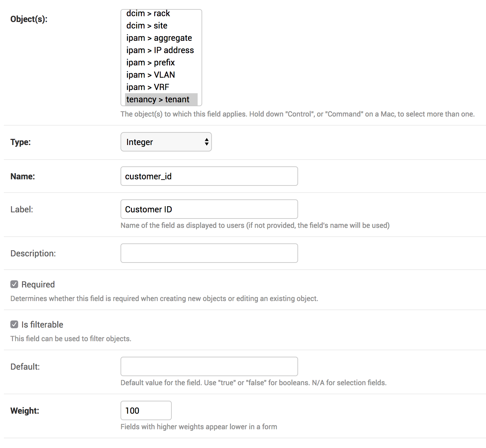Image resolution: width=486 pixels, height=448 pixels.
Task: Select "dcim > site" object entry
Action: (x=147, y=26)
